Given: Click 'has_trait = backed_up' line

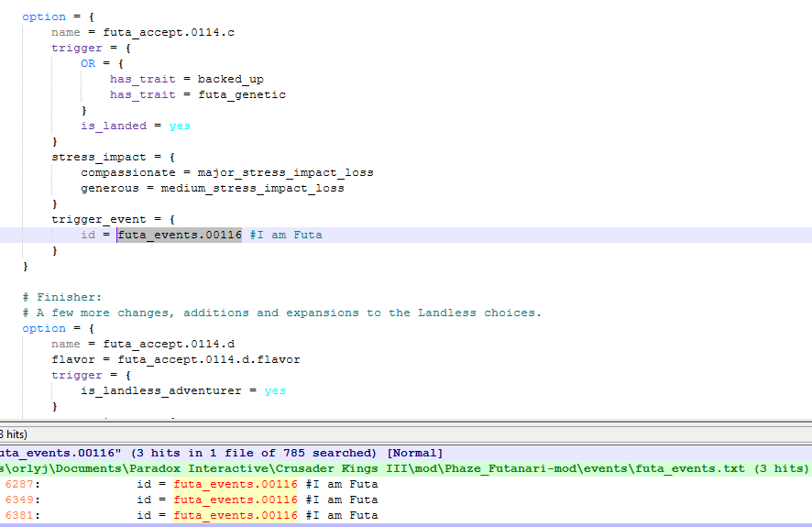Looking at the screenshot, I should (x=187, y=79).
